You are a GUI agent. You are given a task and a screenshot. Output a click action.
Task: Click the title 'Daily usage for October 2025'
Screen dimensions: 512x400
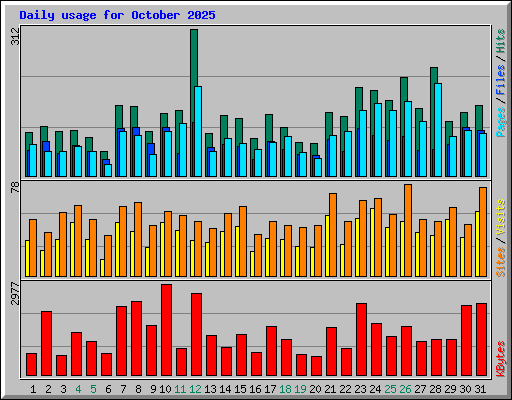[x=117, y=15]
